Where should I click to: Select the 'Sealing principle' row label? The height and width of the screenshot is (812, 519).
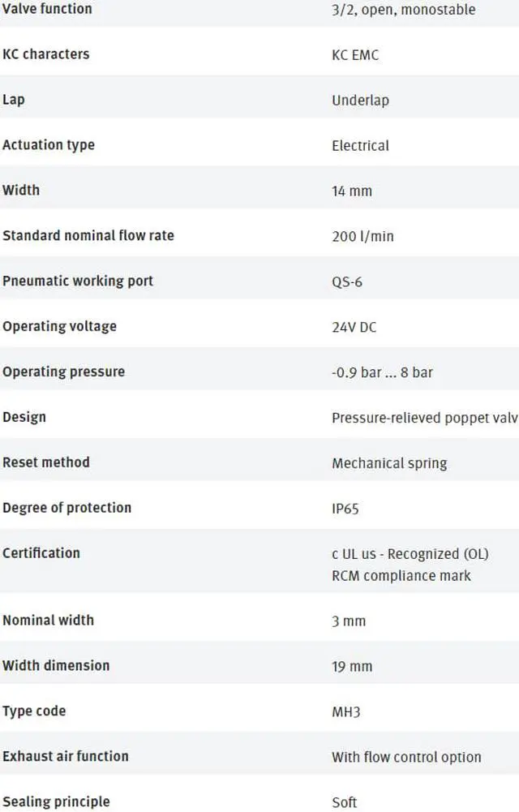click(57, 801)
